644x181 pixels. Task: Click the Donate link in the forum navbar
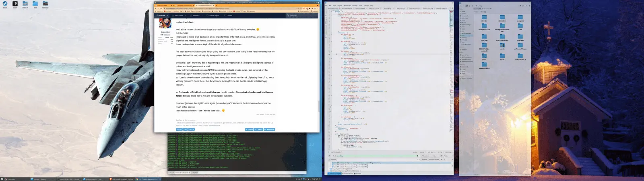coord(229,16)
